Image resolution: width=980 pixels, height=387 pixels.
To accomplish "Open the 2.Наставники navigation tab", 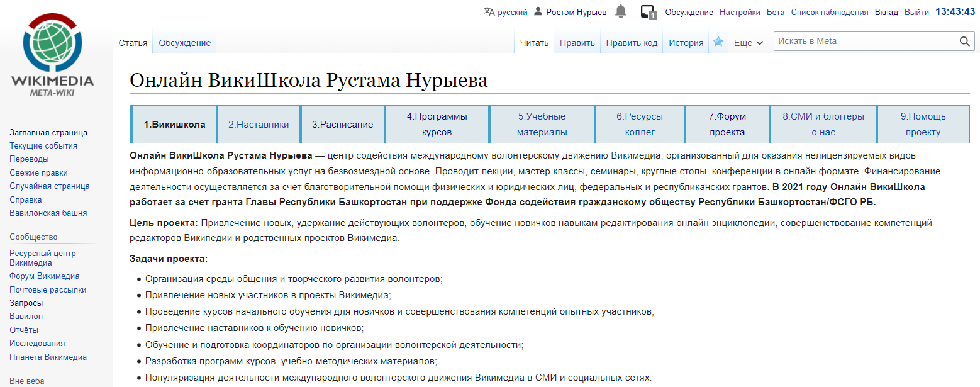I will click(259, 125).
